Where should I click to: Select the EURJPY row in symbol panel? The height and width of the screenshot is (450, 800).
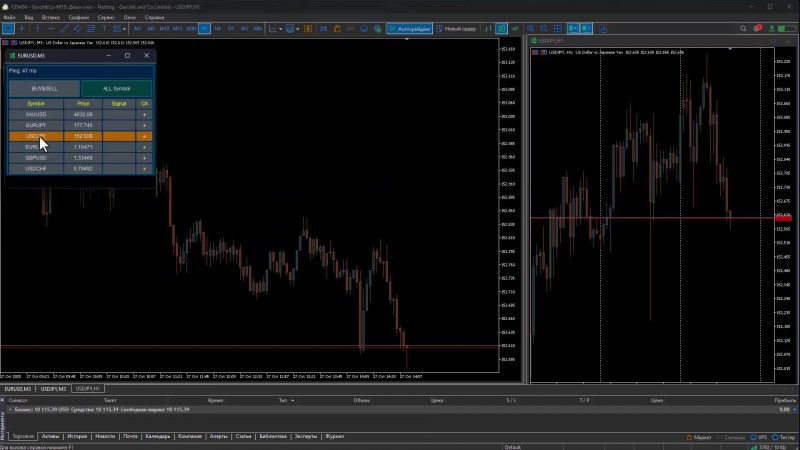[x=36, y=125]
